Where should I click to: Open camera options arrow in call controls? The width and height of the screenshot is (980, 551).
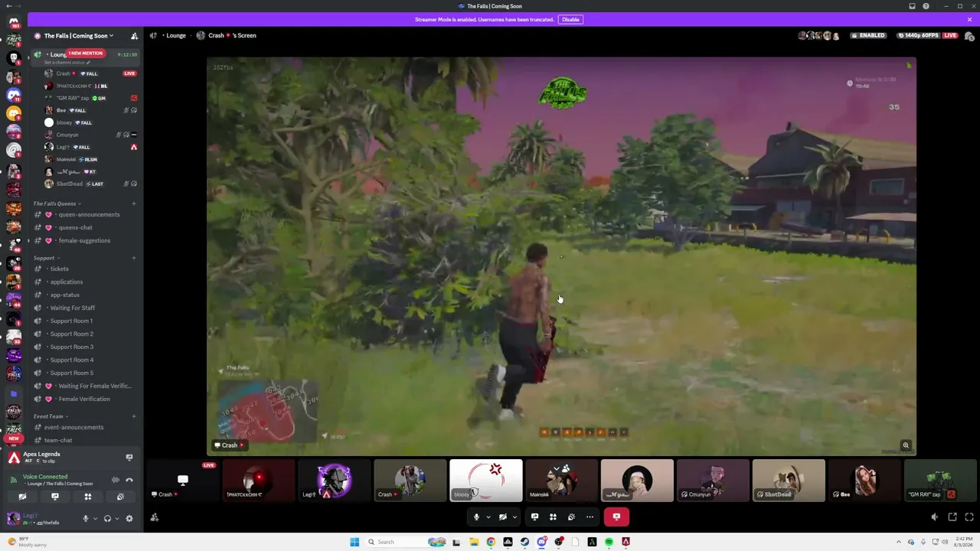coord(514,517)
